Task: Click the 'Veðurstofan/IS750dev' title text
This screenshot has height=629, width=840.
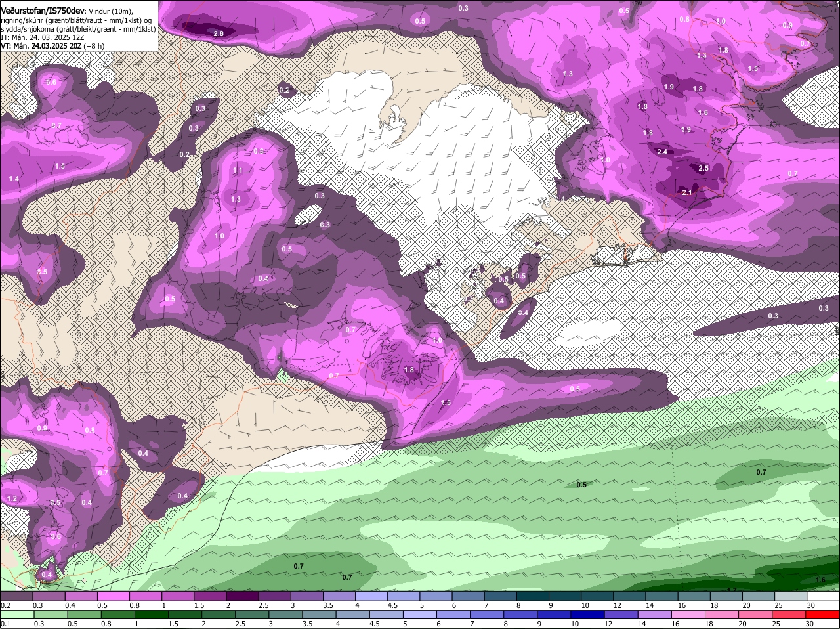Action: point(43,11)
